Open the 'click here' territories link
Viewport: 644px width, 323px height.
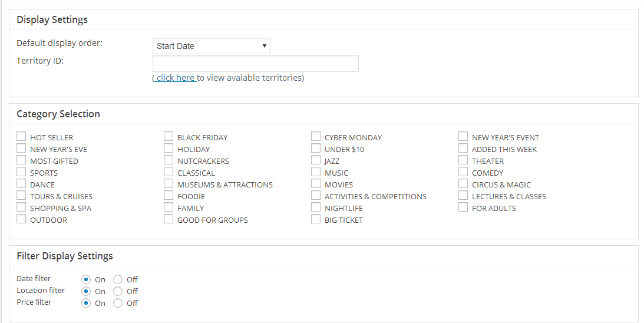pos(175,78)
